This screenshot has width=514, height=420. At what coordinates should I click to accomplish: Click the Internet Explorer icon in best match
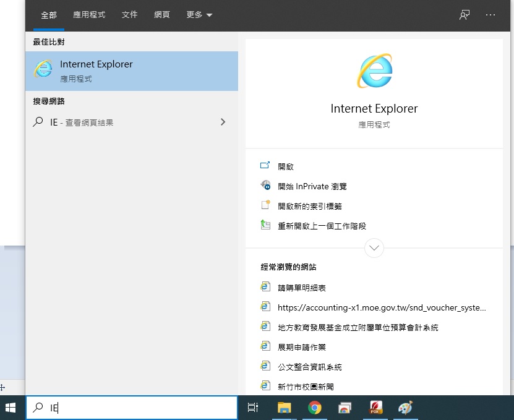pyautogui.click(x=43, y=69)
